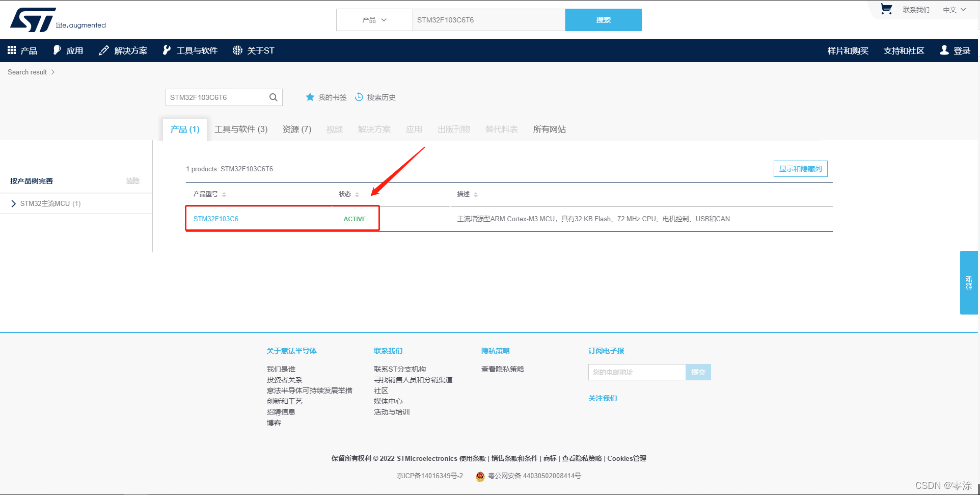Open 支持和社区 menu
The width and height of the screenshot is (980, 495).
click(904, 50)
